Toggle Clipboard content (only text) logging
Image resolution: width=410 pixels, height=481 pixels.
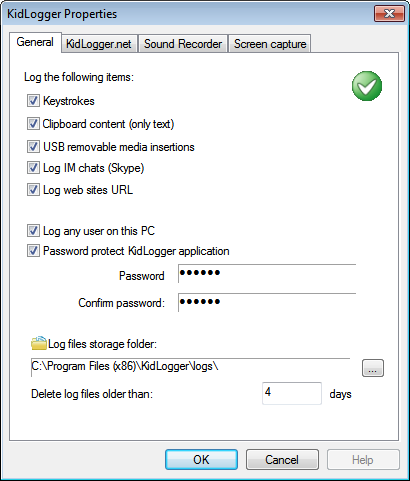[x=33, y=124]
